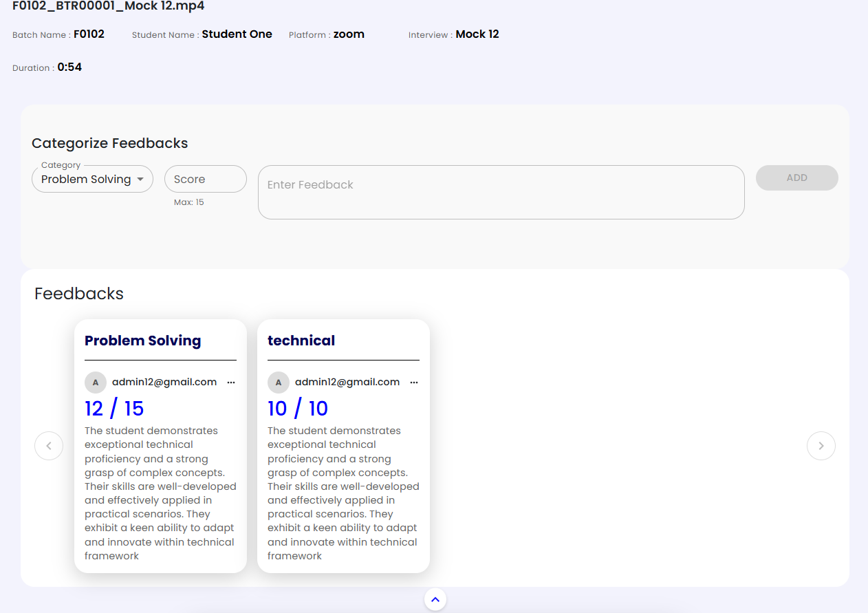
Task: Click admin12@gmail.com on Problem Solving card
Action: point(164,383)
